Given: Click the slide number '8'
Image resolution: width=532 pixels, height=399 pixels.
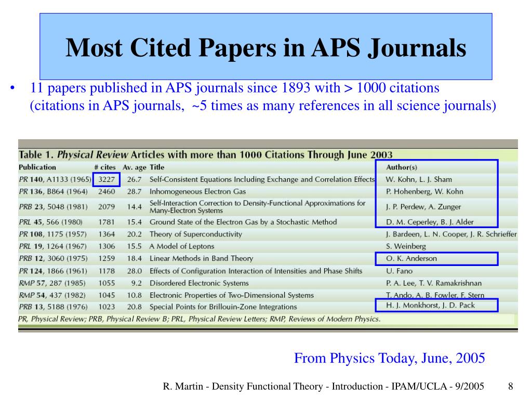Looking at the screenshot, I should [511, 386].
